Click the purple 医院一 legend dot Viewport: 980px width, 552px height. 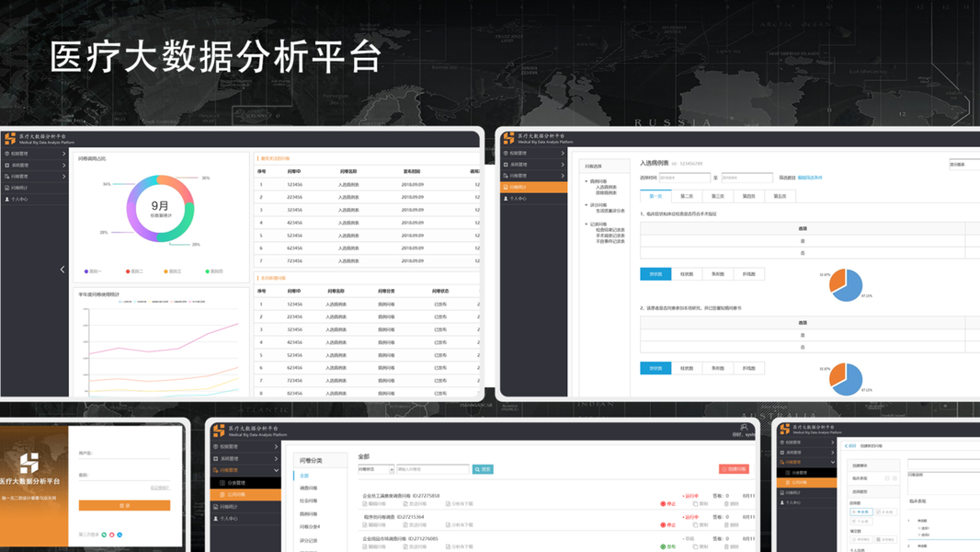tap(86, 271)
